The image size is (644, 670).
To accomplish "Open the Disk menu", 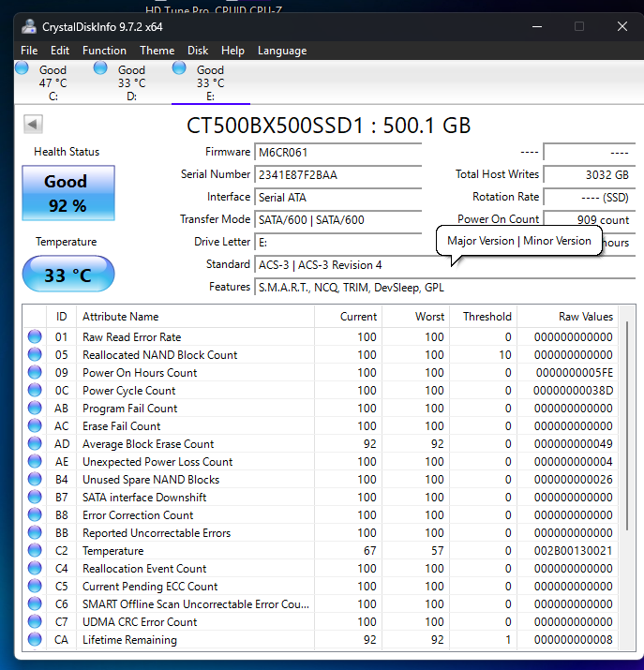I will point(198,51).
